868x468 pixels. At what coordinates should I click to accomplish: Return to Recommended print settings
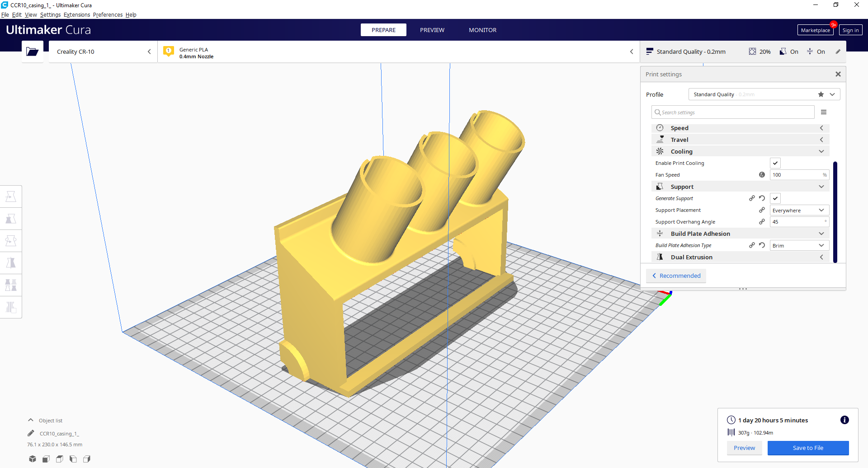pyautogui.click(x=676, y=276)
